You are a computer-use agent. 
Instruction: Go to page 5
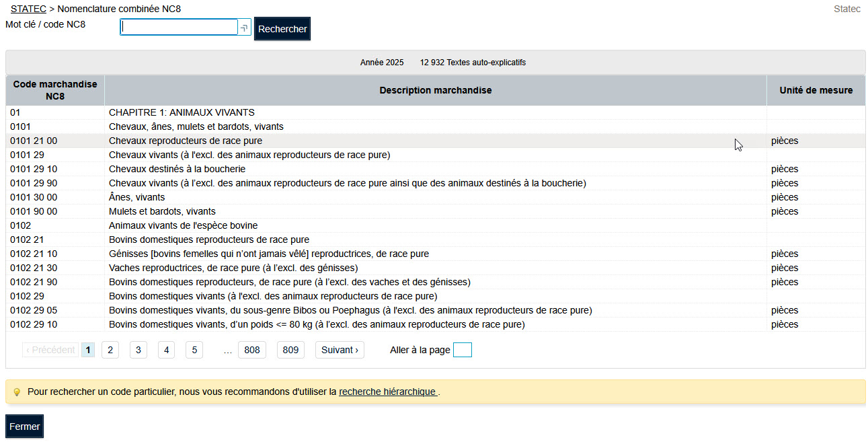click(x=194, y=350)
